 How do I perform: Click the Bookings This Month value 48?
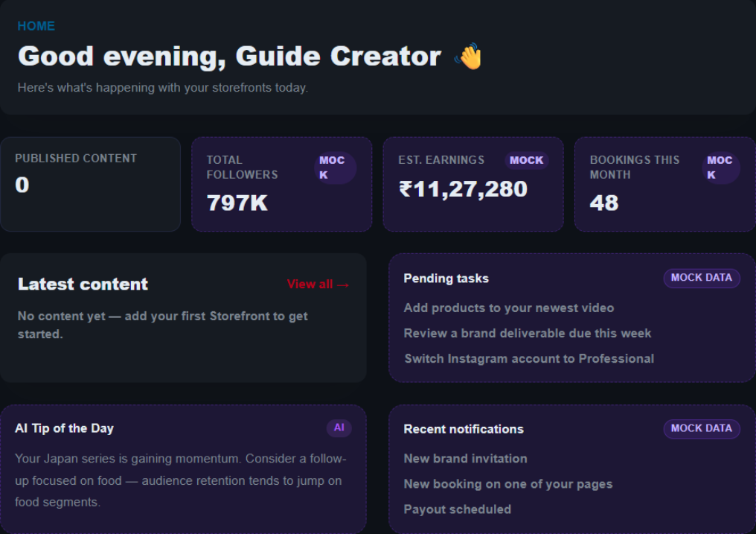(604, 203)
